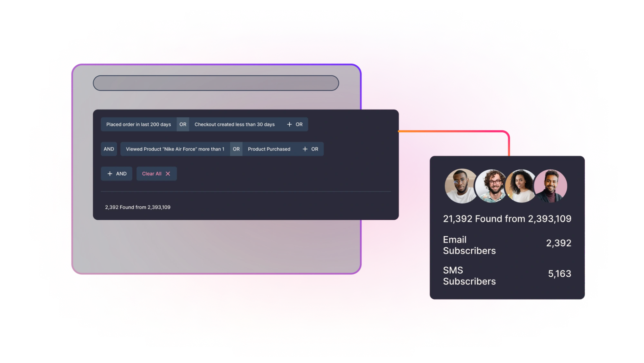
Task: Click 'Placed order in last 200 days' condition chip
Action: coord(139,124)
